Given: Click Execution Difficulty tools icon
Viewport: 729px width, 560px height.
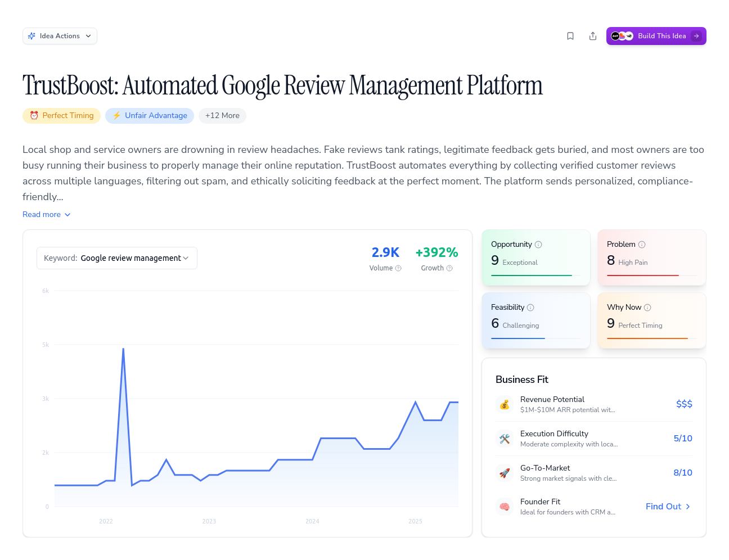Looking at the screenshot, I should 505,439.
